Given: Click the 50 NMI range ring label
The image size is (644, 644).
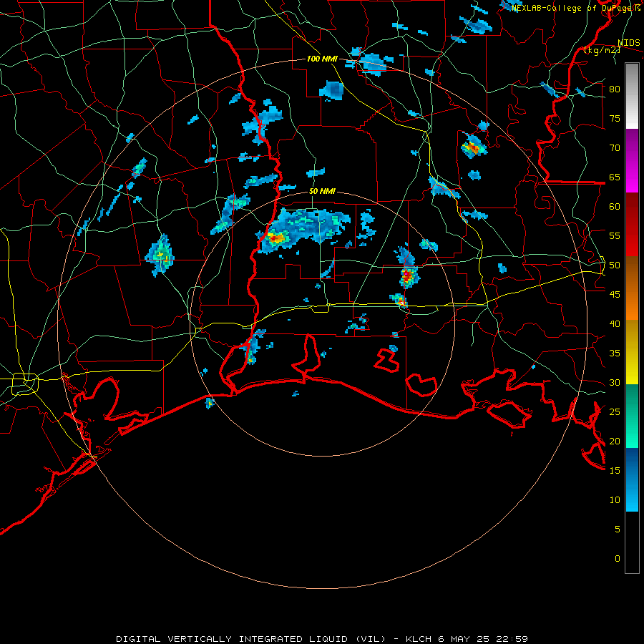Looking at the screenshot, I should coord(322,191).
